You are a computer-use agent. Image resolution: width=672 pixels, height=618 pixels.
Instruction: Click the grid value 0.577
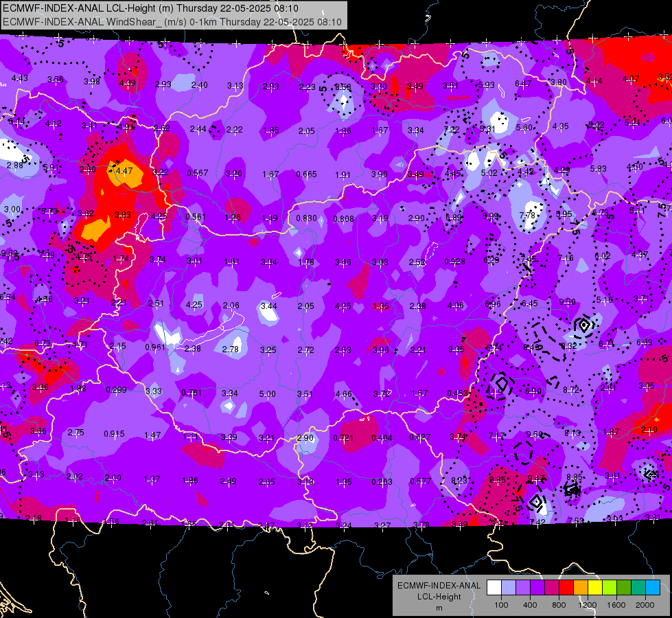(420, 481)
